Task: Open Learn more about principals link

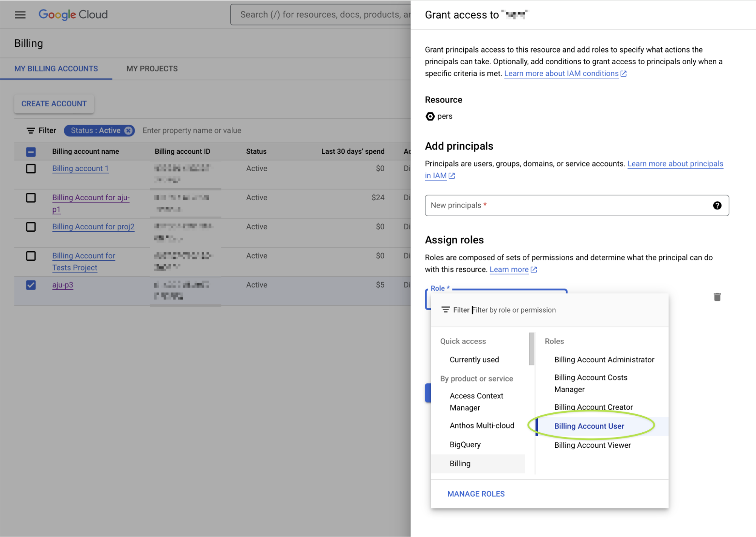Action: 675,164
